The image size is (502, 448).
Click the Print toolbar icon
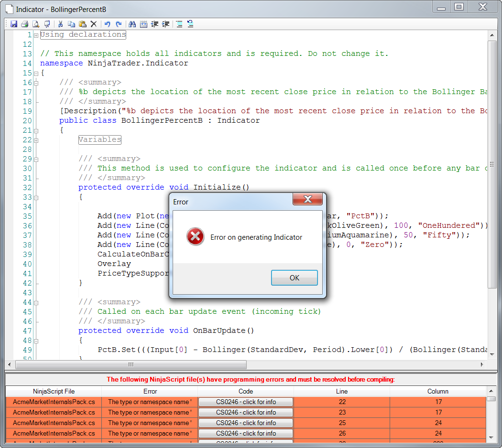click(25, 24)
